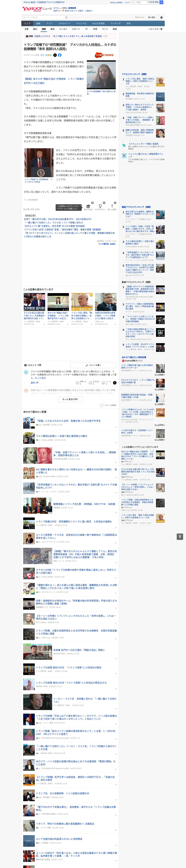Select the スポーツ category

click(76, 29)
